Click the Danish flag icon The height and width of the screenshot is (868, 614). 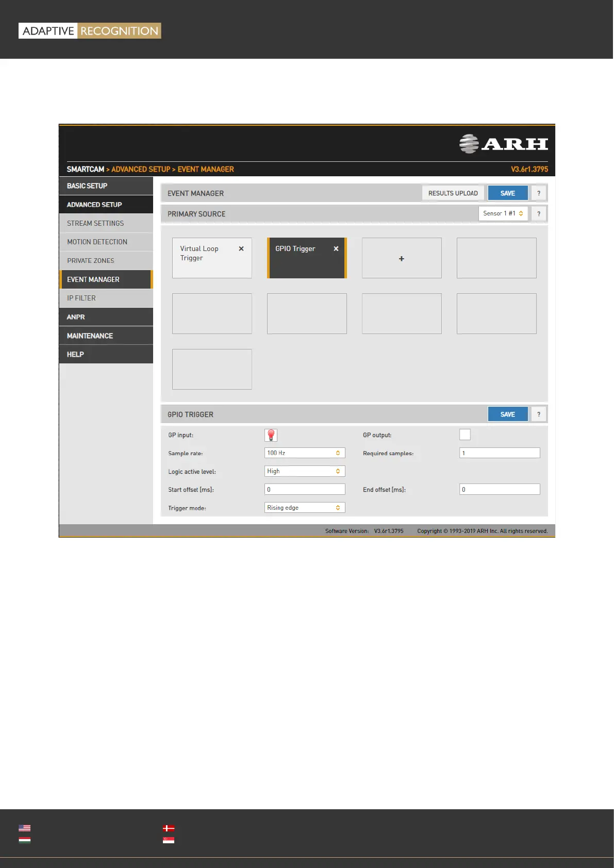tap(169, 828)
